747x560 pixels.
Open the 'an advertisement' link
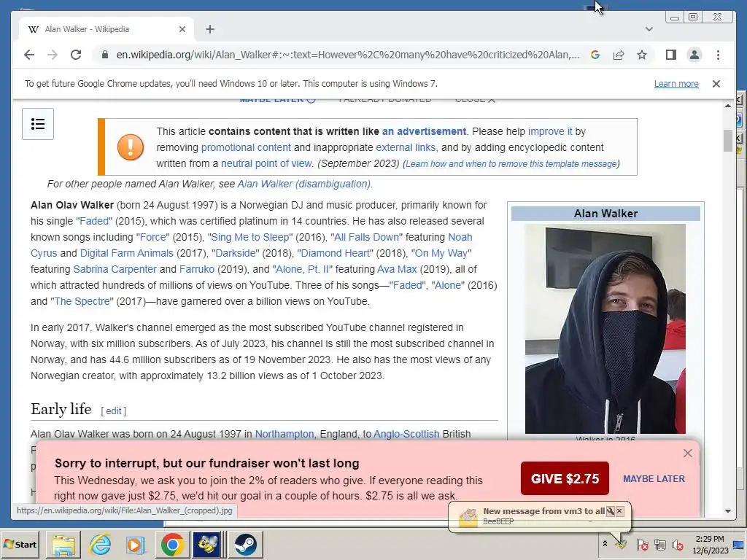tap(424, 131)
